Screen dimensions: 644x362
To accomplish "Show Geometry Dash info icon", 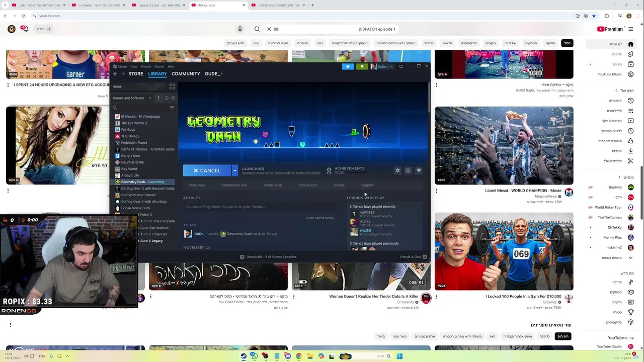I will point(408,170).
